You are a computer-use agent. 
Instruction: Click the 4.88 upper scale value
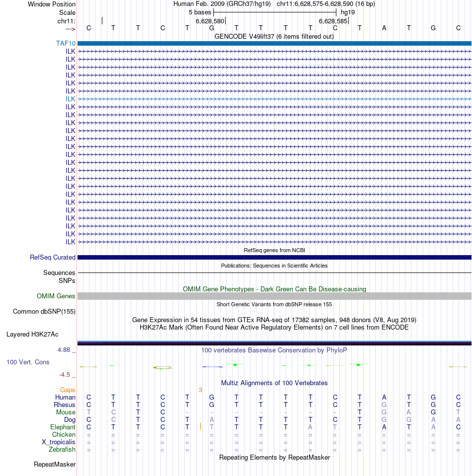pyautogui.click(x=64, y=350)
